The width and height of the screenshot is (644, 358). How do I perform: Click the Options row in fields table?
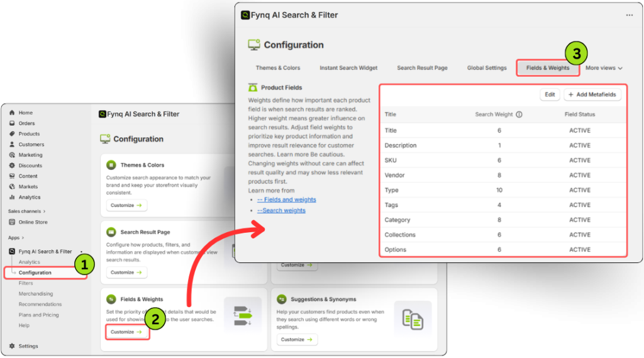click(504, 249)
